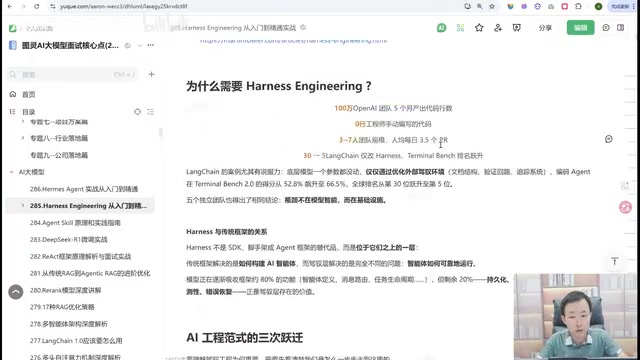This screenshot has width=640, height=360.
Task: Click the browser zoom magnifier icon
Action: pos(480,7)
